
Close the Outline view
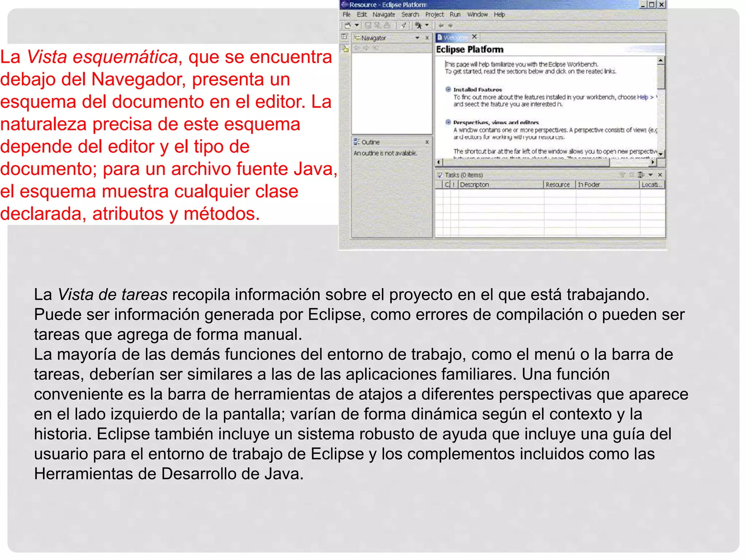tap(427, 142)
